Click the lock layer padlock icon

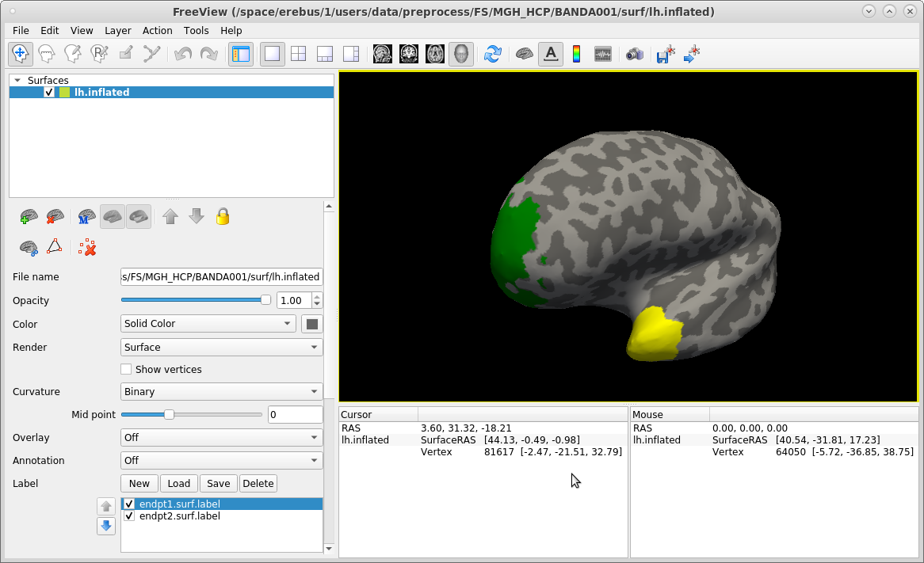223,217
